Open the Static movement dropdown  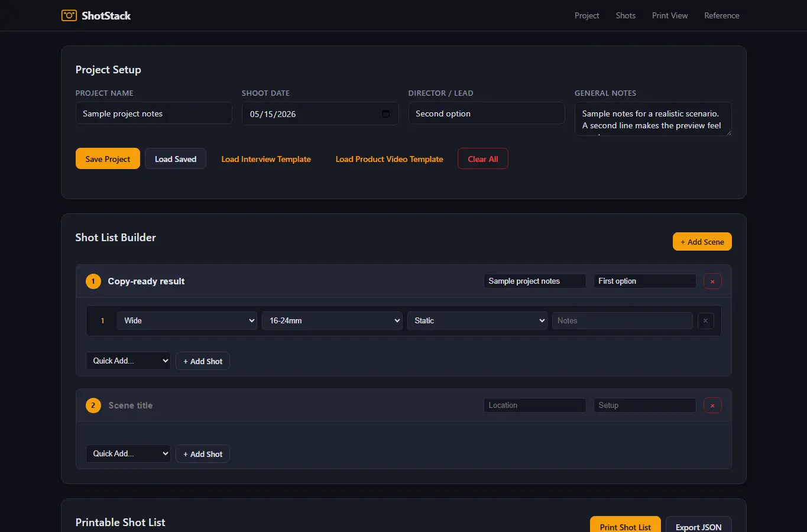tap(477, 320)
